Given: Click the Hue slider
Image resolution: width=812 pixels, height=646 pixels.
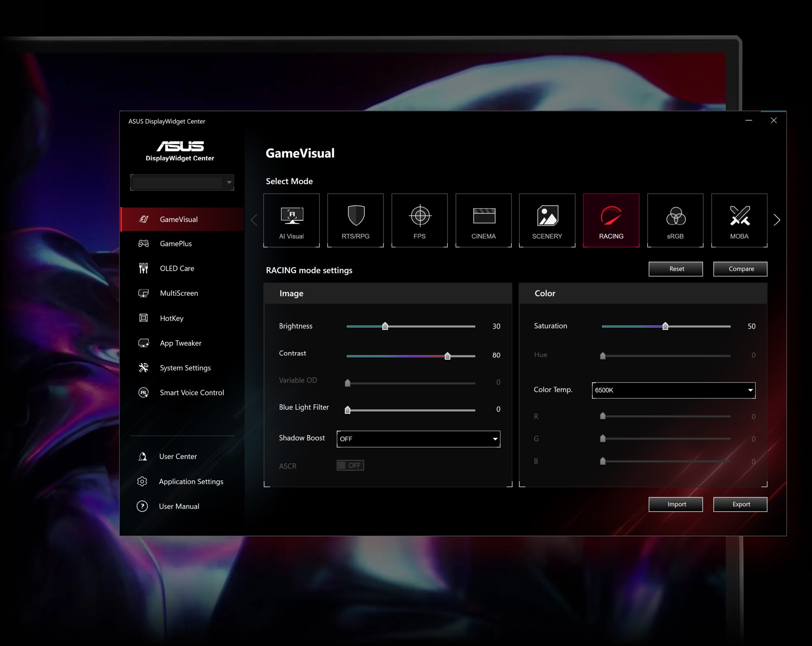Looking at the screenshot, I should tap(666, 356).
